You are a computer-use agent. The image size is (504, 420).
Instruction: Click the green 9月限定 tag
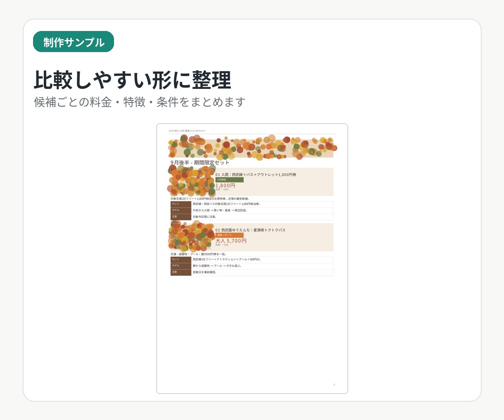pyautogui.click(x=229, y=180)
